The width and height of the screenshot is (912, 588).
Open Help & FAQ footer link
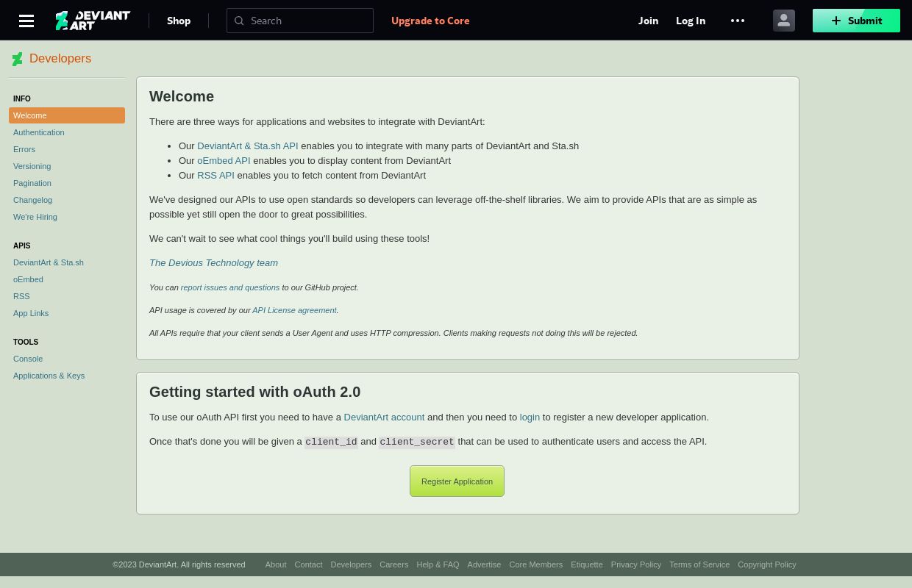coord(438,564)
